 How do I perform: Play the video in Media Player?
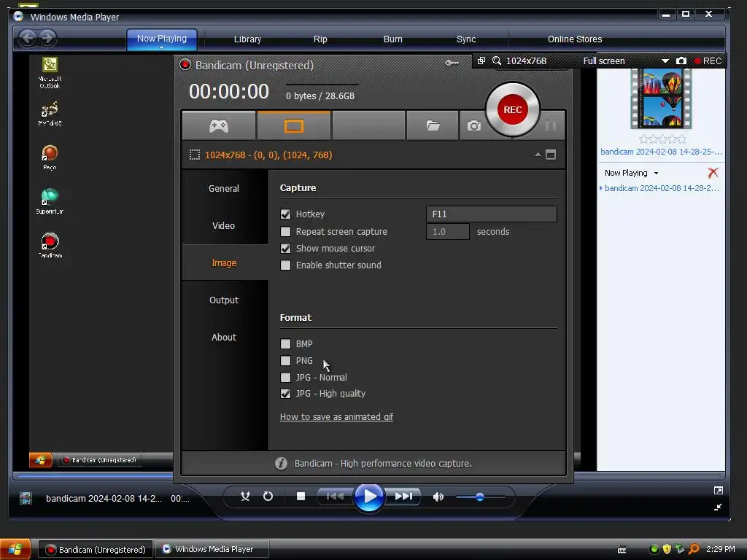pos(368,497)
